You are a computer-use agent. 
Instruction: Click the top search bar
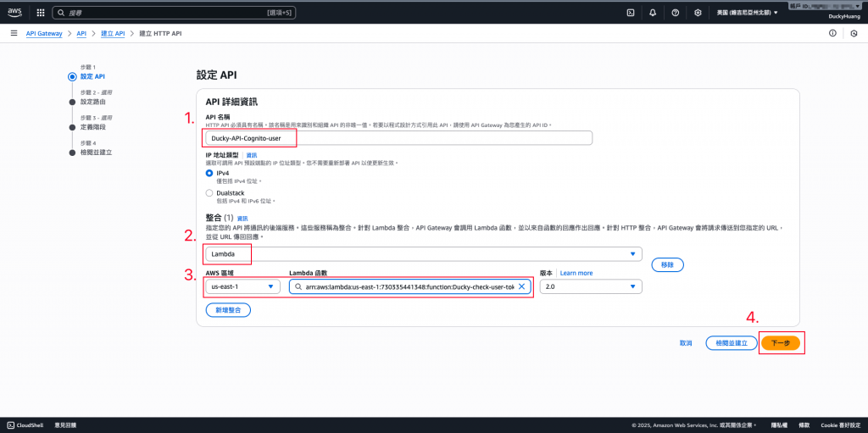pos(174,12)
